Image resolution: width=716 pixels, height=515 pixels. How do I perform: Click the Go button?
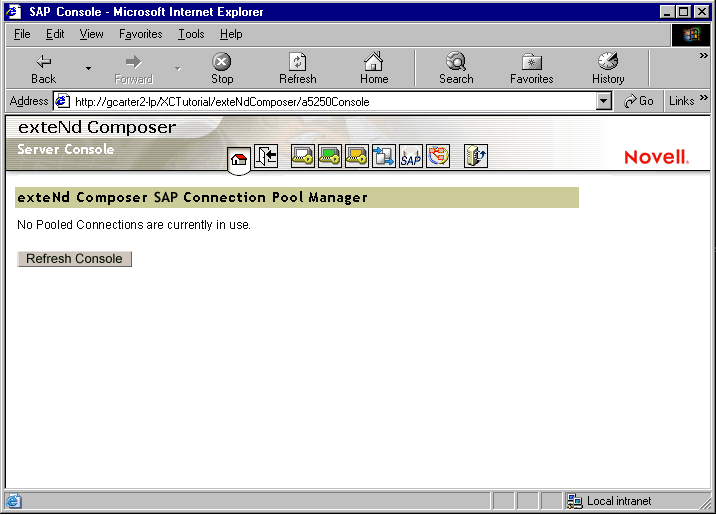click(x=638, y=101)
